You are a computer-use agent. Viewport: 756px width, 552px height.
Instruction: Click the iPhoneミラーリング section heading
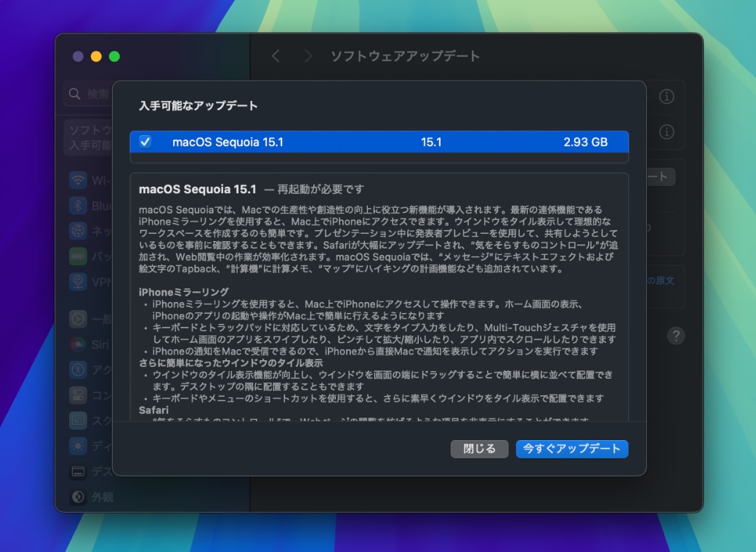click(x=184, y=292)
